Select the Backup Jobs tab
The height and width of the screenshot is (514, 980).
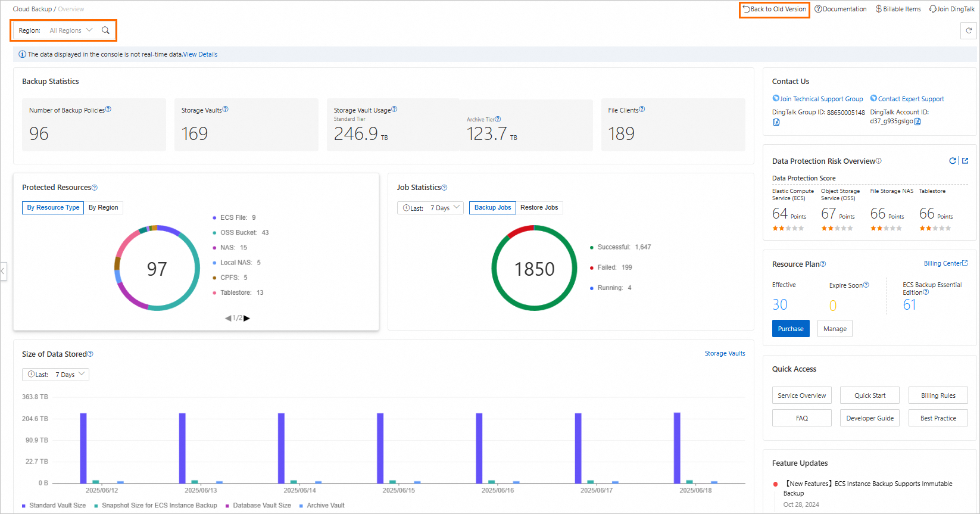point(492,207)
